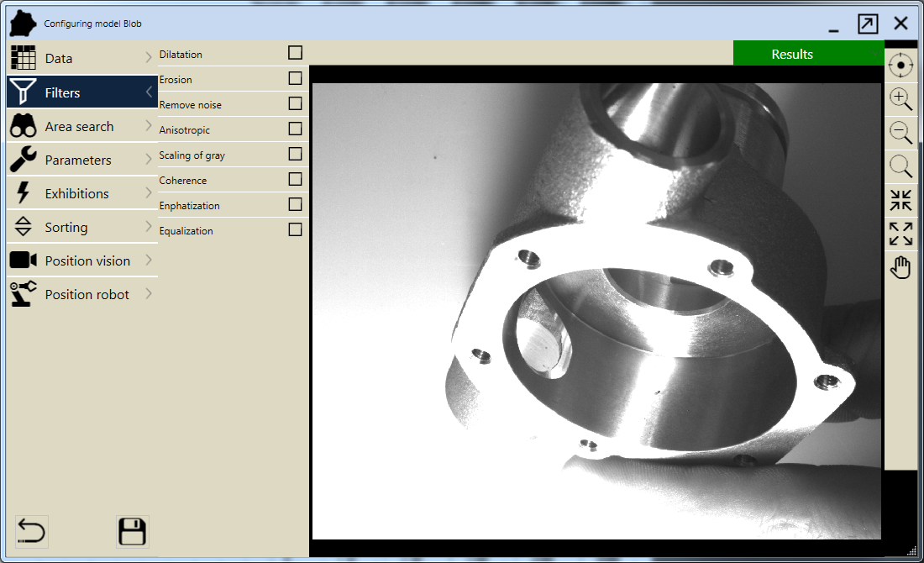Viewport: 924px width, 563px height.
Task: Open the Data menu item
Action: tap(82, 58)
